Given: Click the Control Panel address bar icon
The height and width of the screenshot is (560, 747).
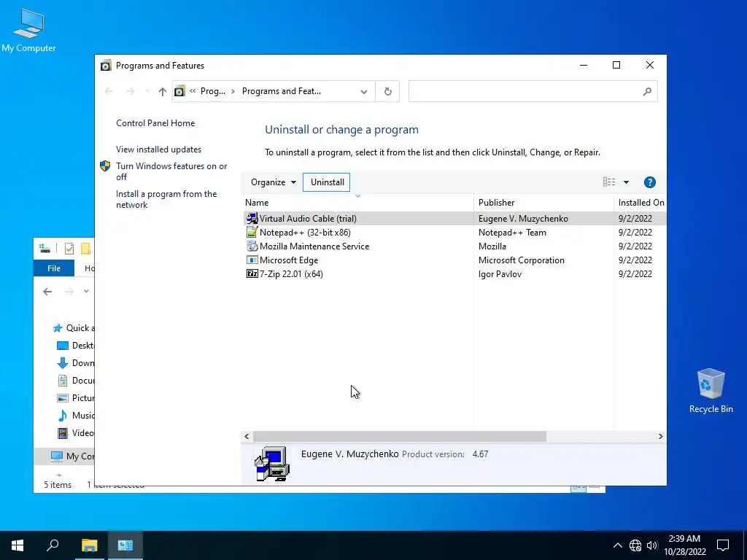Looking at the screenshot, I should [x=179, y=91].
